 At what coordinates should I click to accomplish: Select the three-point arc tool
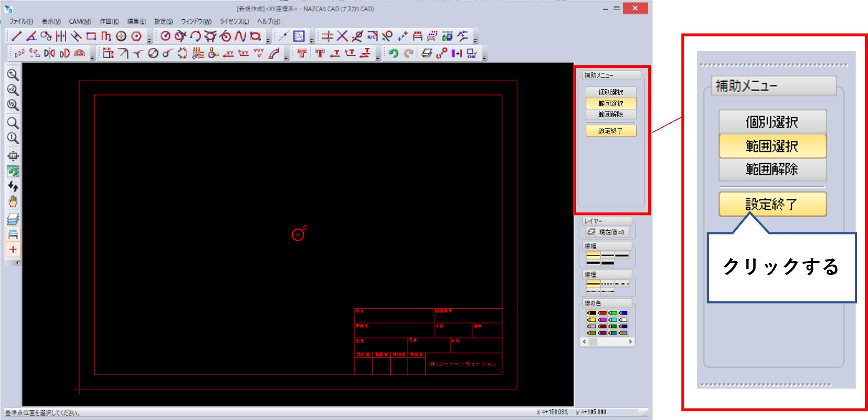click(x=195, y=36)
